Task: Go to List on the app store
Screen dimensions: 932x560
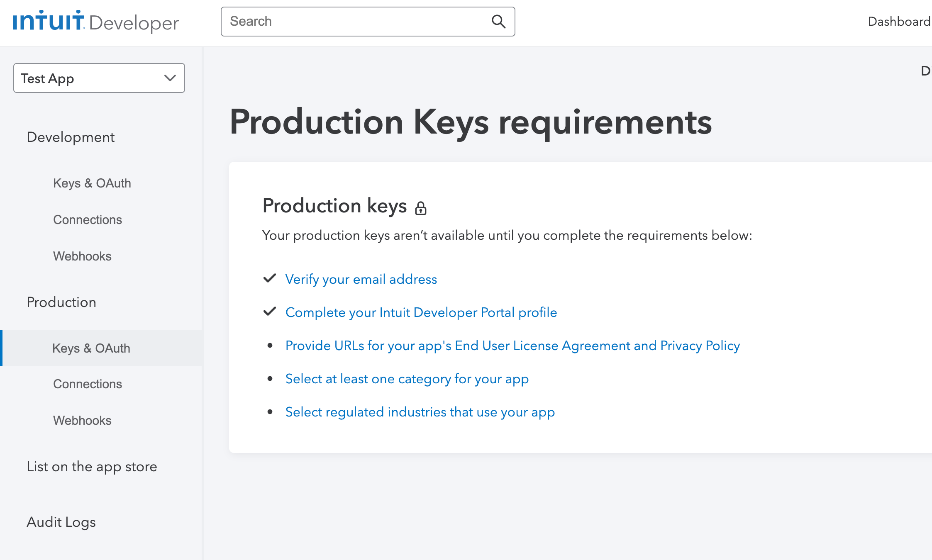Action: tap(92, 467)
